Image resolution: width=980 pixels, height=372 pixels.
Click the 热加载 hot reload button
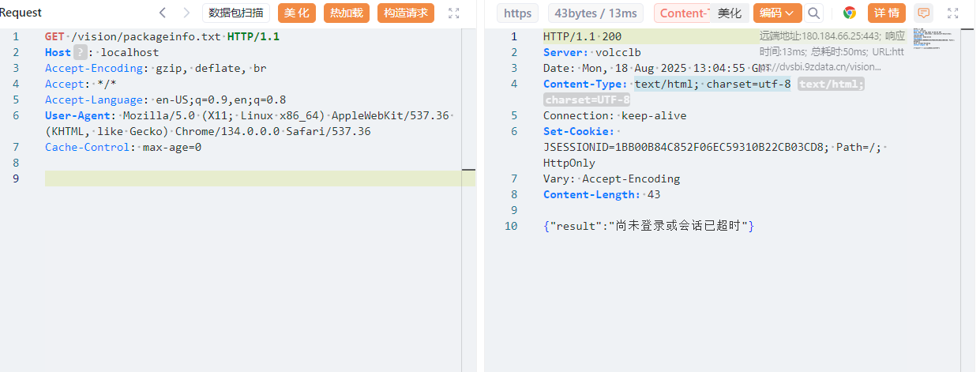pyautogui.click(x=347, y=13)
